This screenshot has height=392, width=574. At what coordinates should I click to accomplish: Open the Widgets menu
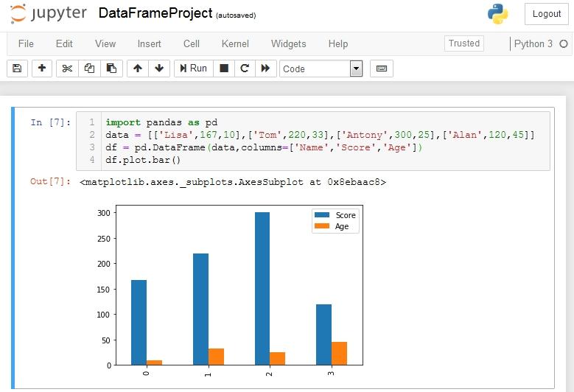(288, 43)
